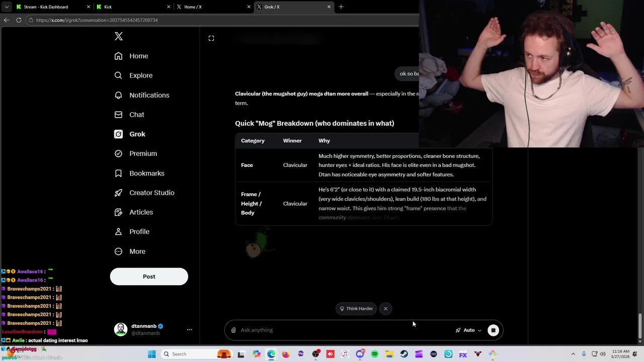Open Creator Studio in the sidebar
This screenshot has height=362, width=644.
coord(144,193)
